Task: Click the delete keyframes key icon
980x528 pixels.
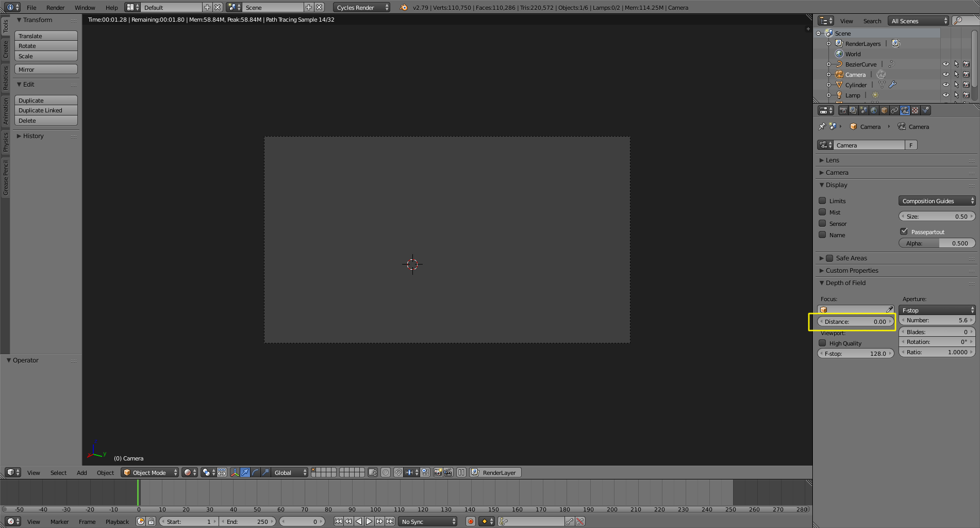Action: coord(580,521)
